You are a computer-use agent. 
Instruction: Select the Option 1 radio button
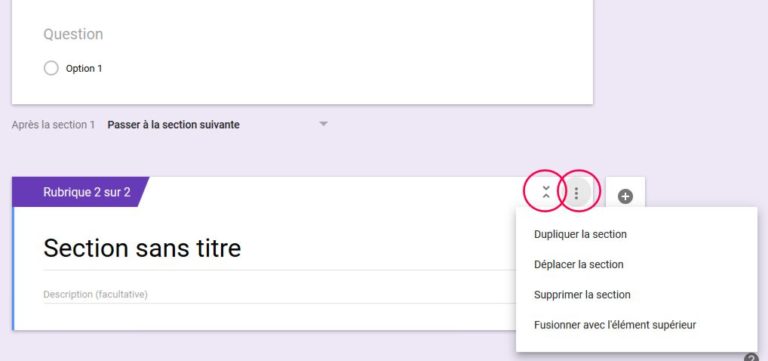coord(51,68)
